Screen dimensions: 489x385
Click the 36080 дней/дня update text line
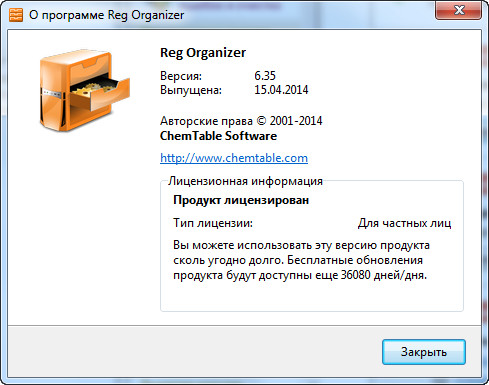(300, 275)
